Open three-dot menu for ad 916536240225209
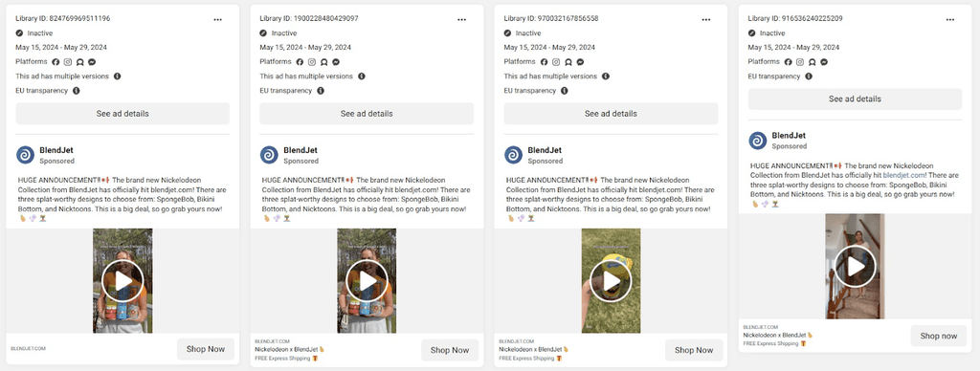This screenshot has height=371, width=980. [x=950, y=19]
